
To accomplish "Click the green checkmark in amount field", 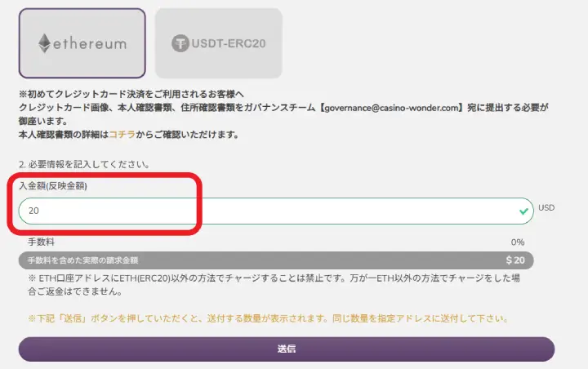I will [523, 211].
